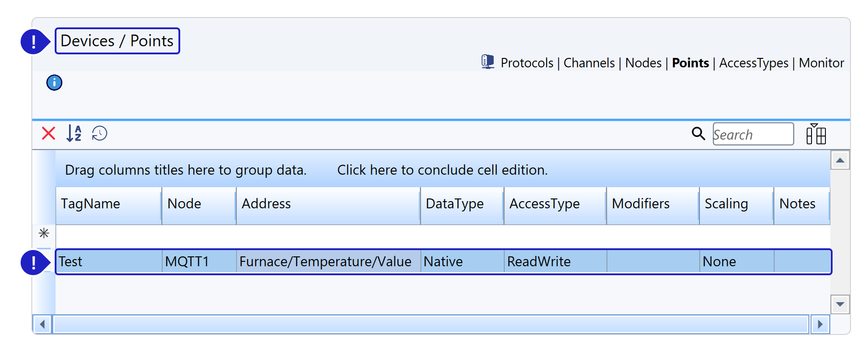The width and height of the screenshot is (868, 352).
Task: Open the Protocols tab
Action: (x=527, y=63)
